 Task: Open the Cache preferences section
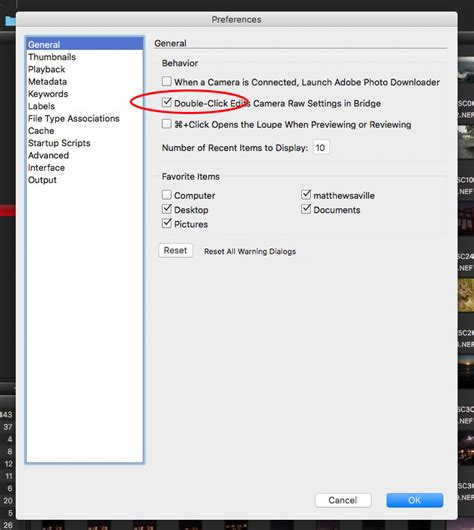click(x=85, y=130)
